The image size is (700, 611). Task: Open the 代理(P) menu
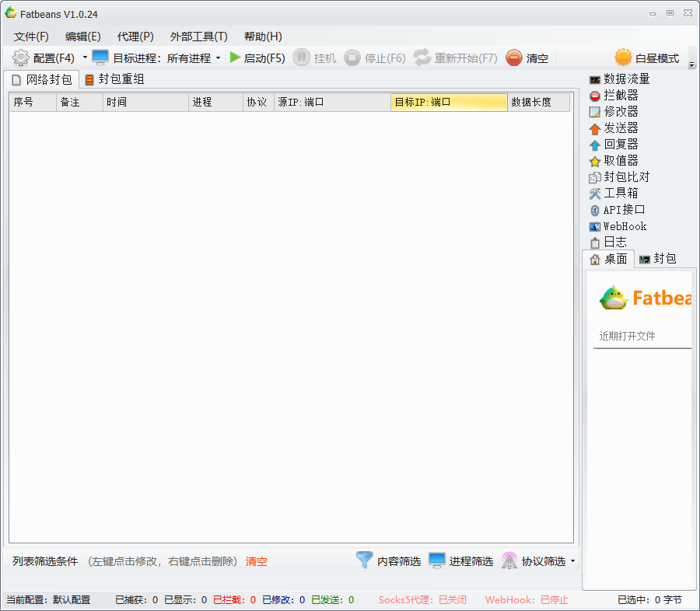pos(135,37)
